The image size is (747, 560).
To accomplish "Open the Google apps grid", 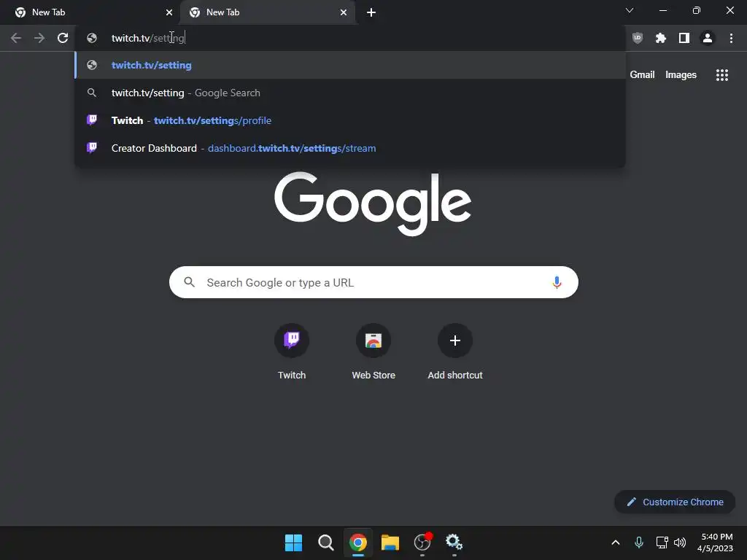I will 722,75.
